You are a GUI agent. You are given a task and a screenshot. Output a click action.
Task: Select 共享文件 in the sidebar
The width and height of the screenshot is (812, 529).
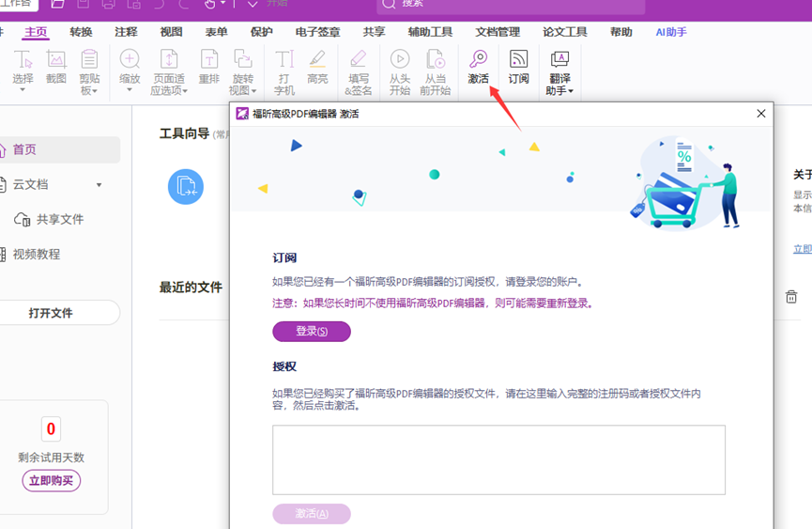tap(59, 219)
